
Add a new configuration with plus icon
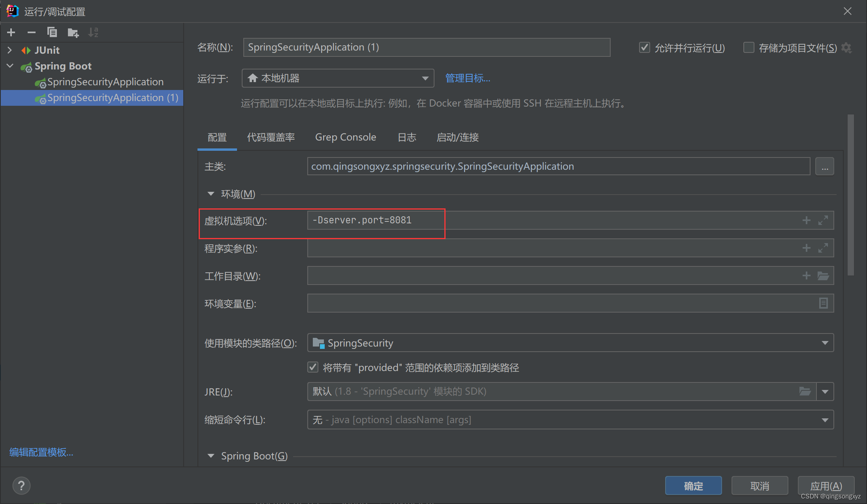11,32
